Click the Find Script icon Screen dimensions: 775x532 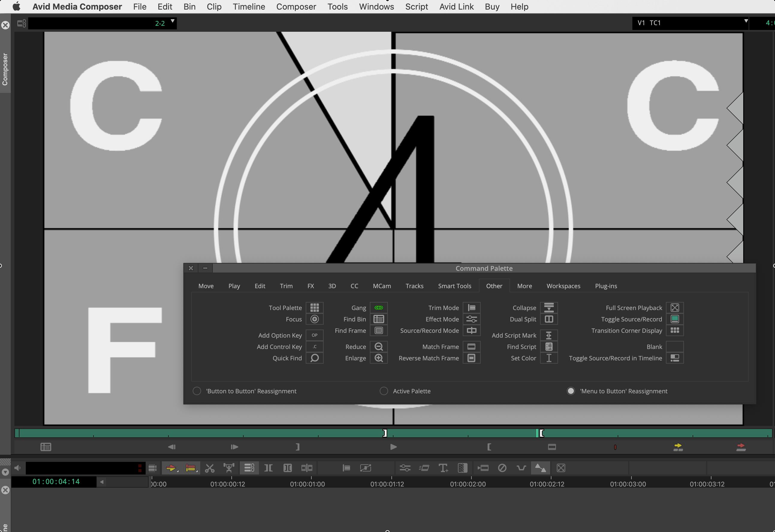[548, 347]
